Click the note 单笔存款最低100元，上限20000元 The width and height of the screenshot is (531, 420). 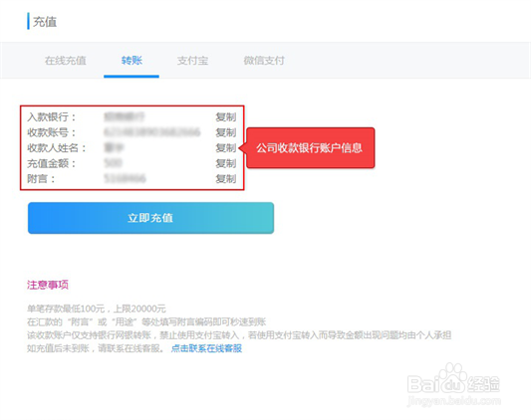(97, 309)
